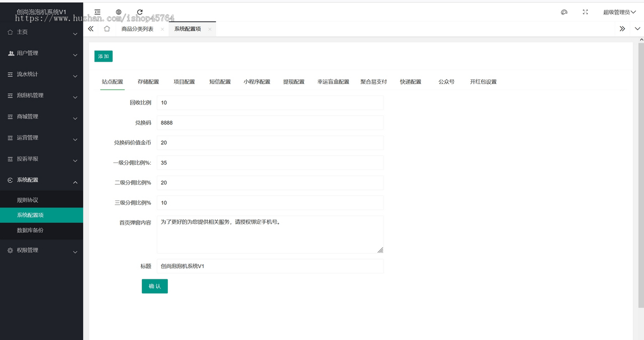Screen dimensions: 644x340
Task: Collapse the 系统配置 menu chevron
Action: 75,182
